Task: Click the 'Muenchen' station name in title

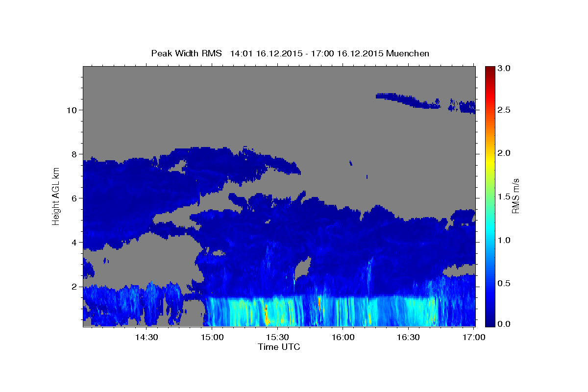Action: (x=408, y=53)
